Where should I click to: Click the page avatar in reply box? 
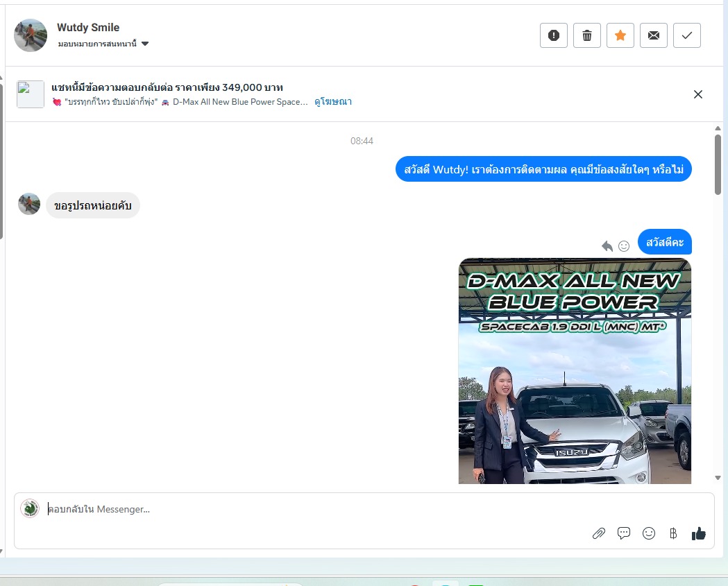[30, 508]
